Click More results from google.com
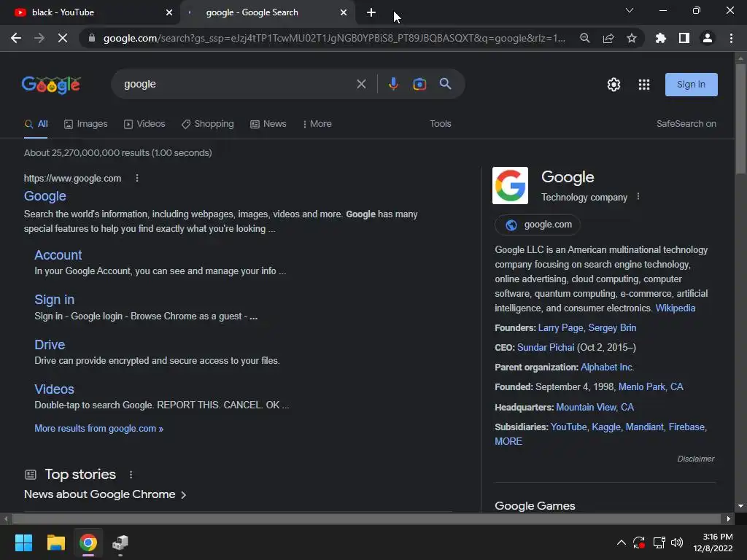Viewport: 747px width, 560px height. pos(98,429)
